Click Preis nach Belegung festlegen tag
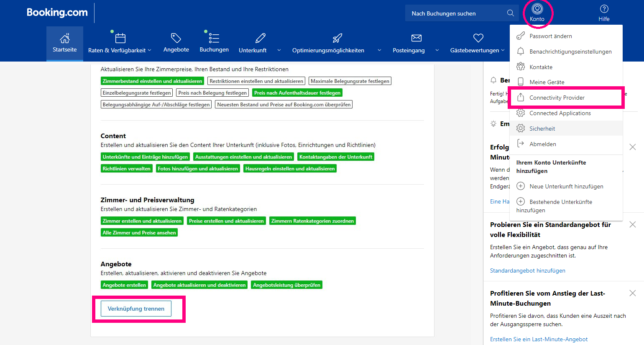 pyautogui.click(x=212, y=93)
